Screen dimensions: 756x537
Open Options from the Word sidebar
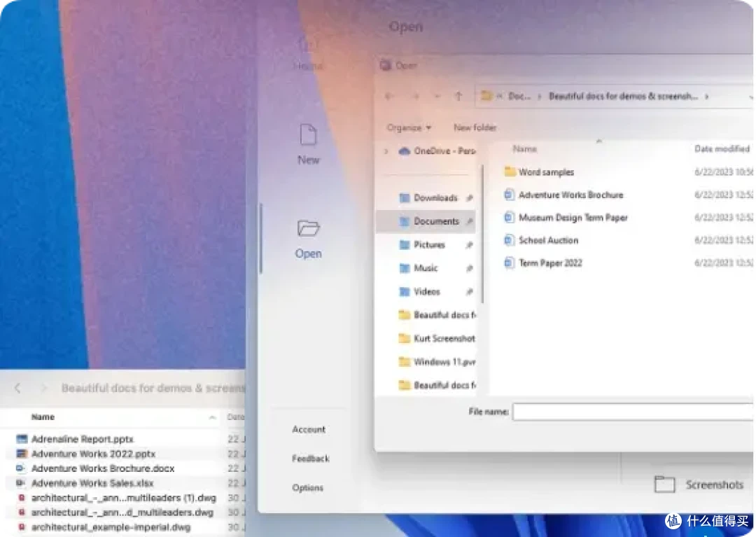pyautogui.click(x=308, y=487)
